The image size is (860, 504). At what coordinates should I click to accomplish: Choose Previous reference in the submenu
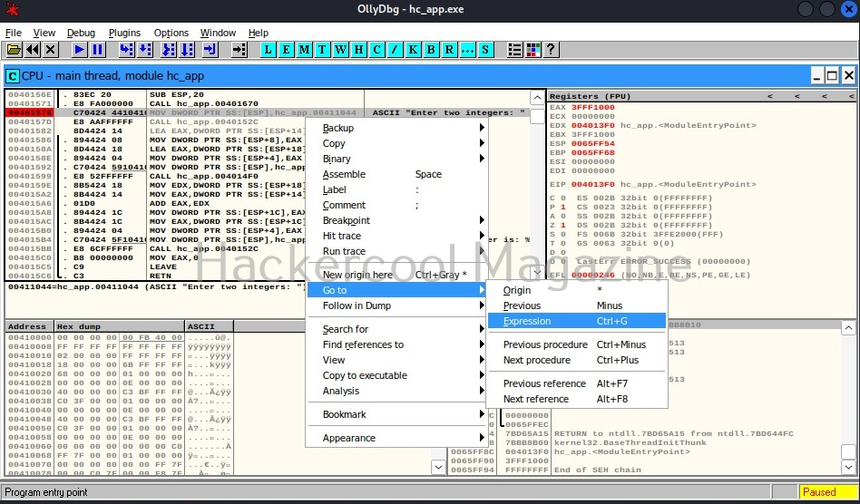[576, 383]
